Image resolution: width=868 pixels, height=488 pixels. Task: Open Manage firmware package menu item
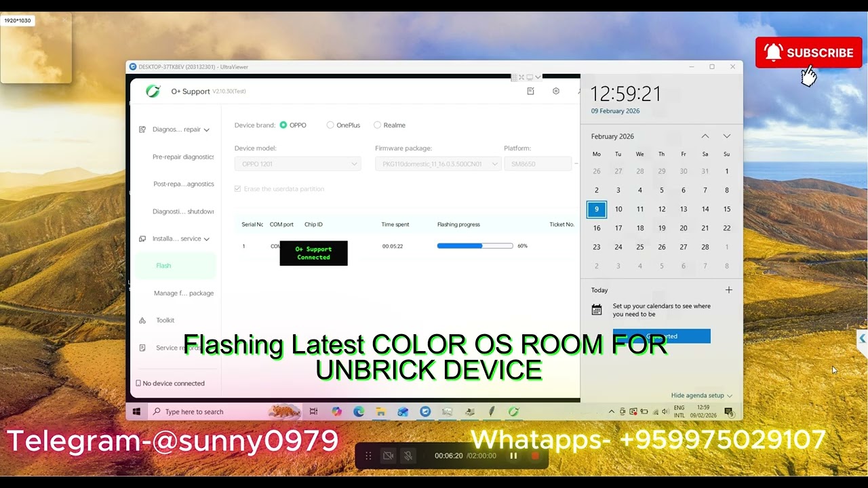tap(184, 293)
